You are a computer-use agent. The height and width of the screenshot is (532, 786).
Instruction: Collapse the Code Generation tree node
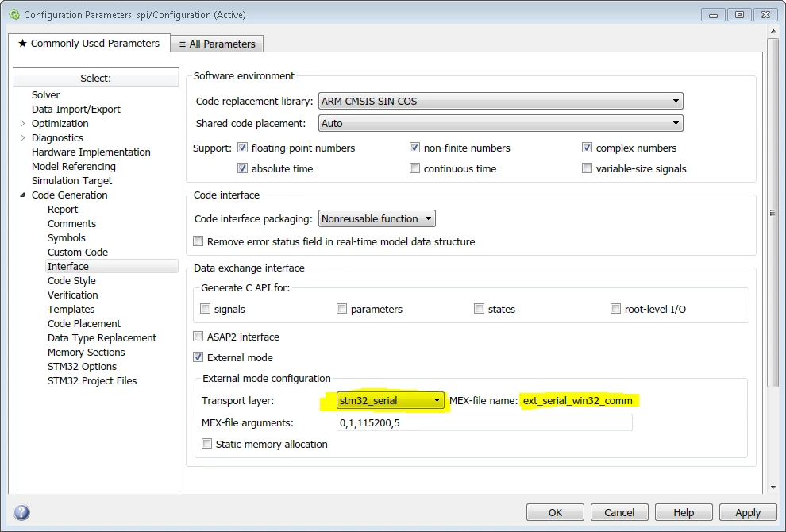[x=22, y=195]
